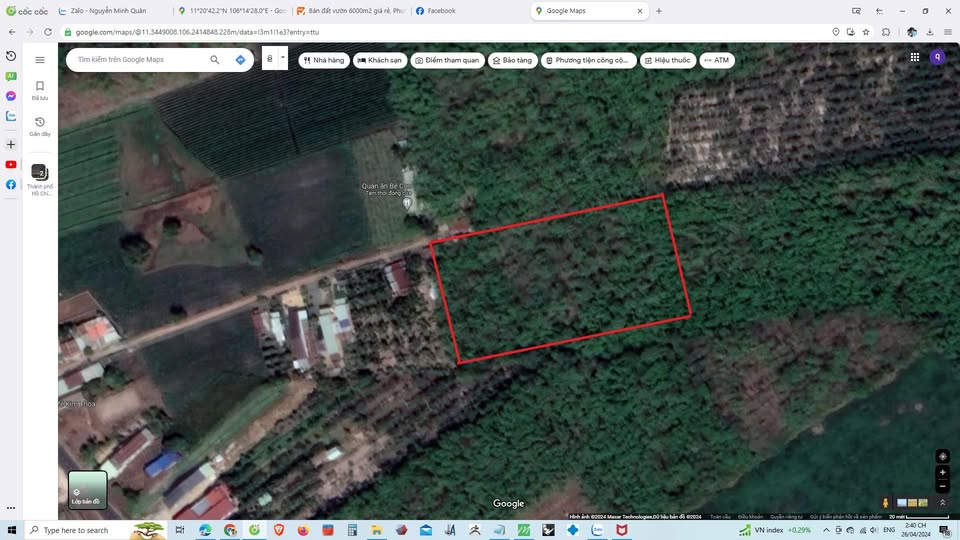Expand the imagery strip chevron at bottom right
The height and width of the screenshot is (540, 960).
point(941,502)
